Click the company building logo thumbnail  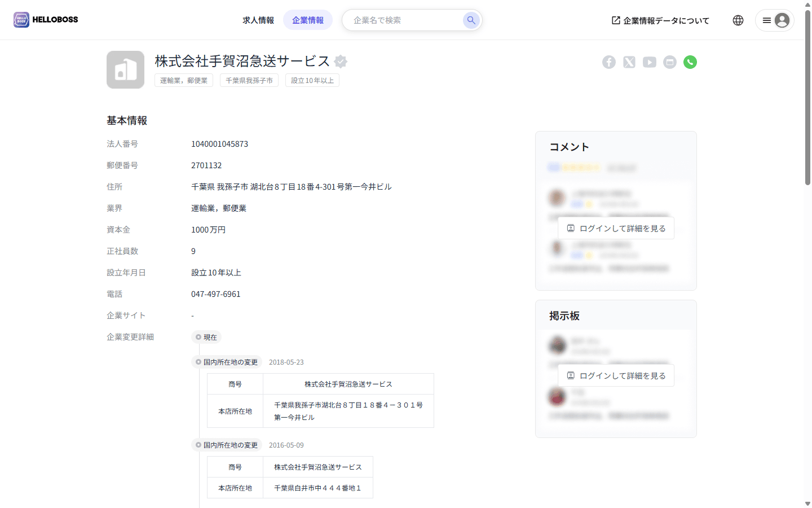pyautogui.click(x=125, y=69)
